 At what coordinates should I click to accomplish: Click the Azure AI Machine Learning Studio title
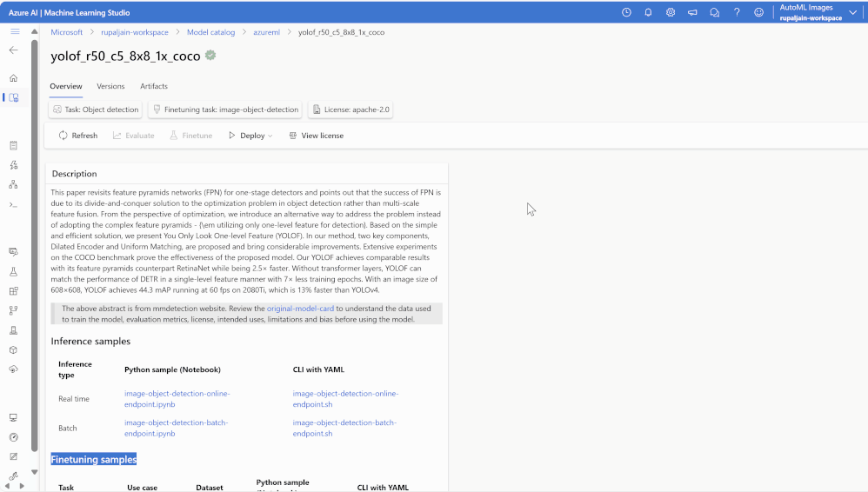click(x=70, y=12)
